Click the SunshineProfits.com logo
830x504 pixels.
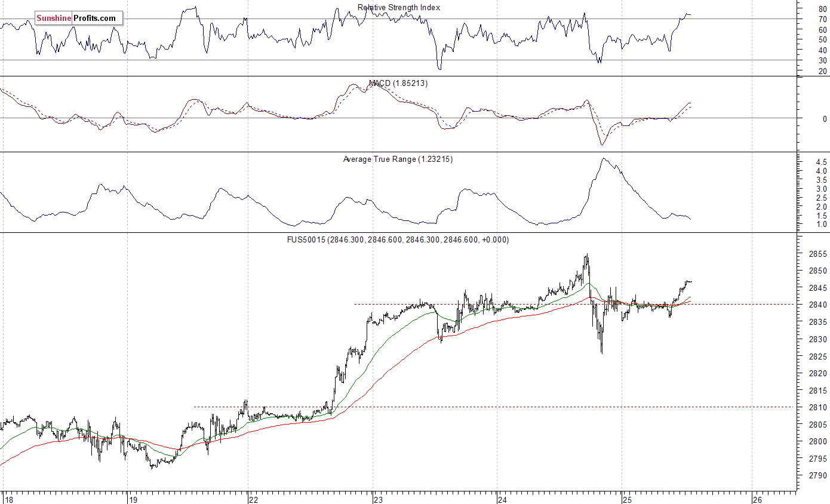[x=79, y=19]
